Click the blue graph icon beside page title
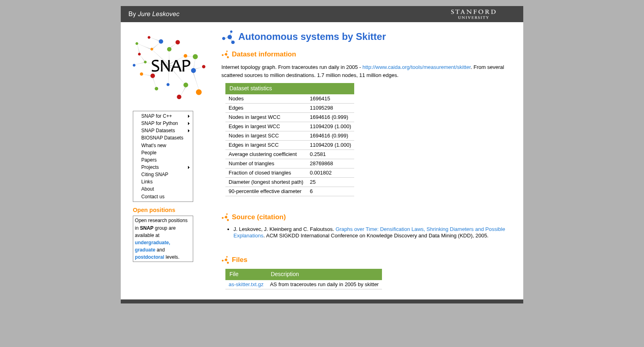 pos(228,37)
